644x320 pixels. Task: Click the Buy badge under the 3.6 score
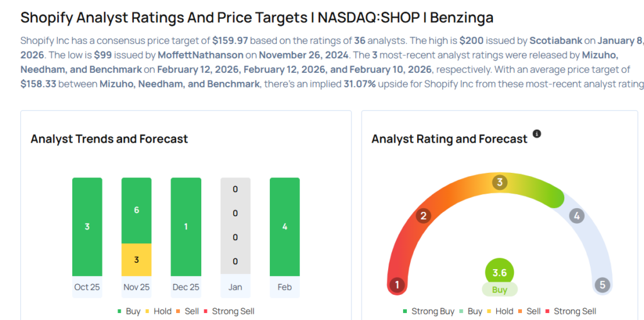click(499, 290)
